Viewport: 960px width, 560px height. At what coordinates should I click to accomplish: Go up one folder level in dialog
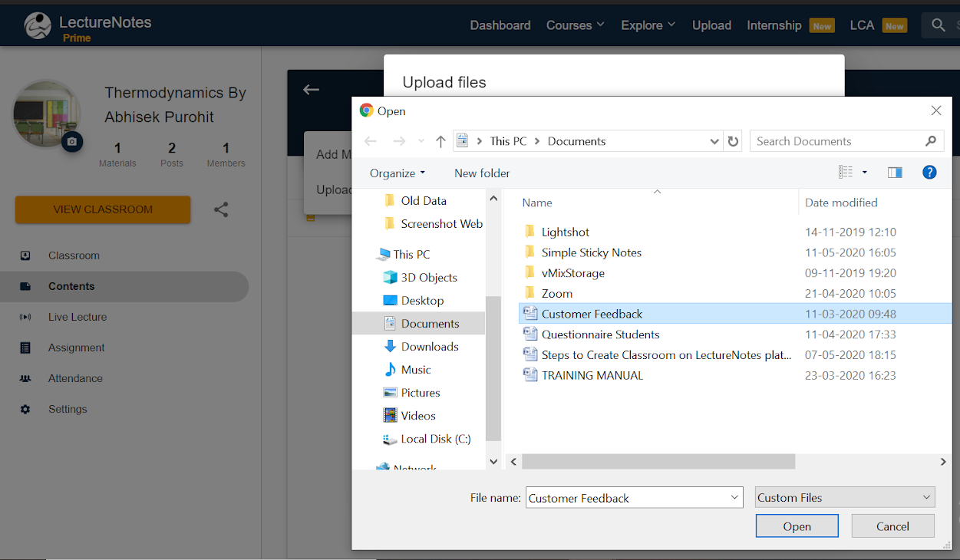pyautogui.click(x=440, y=141)
